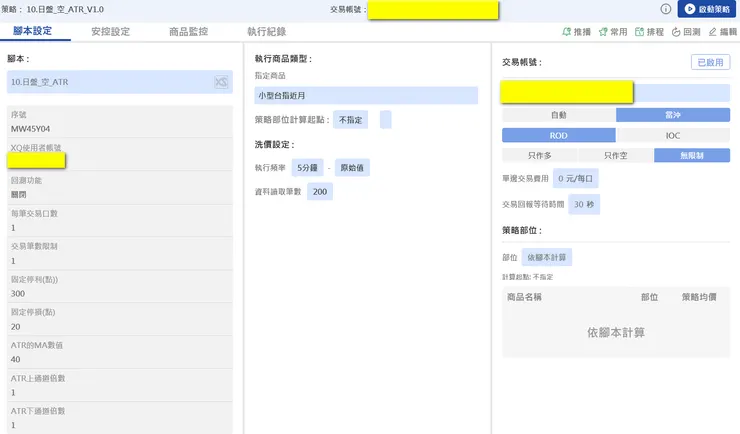This screenshot has height=434, width=740.
Task: Click the 商品名稱 column header
Action: click(x=524, y=297)
